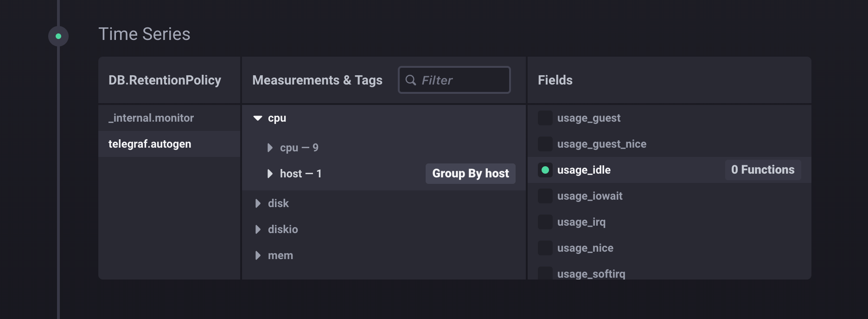Collapse the cpu measurement tree

click(x=258, y=118)
